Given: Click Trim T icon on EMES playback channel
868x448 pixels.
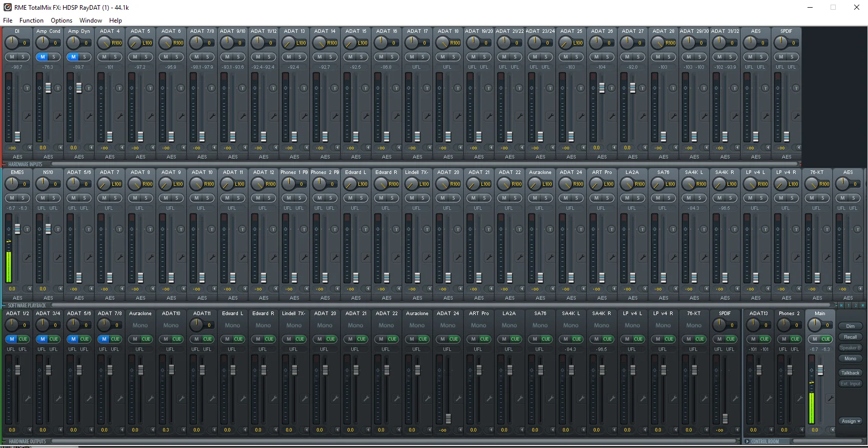Looking at the screenshot, I should 27,229.
